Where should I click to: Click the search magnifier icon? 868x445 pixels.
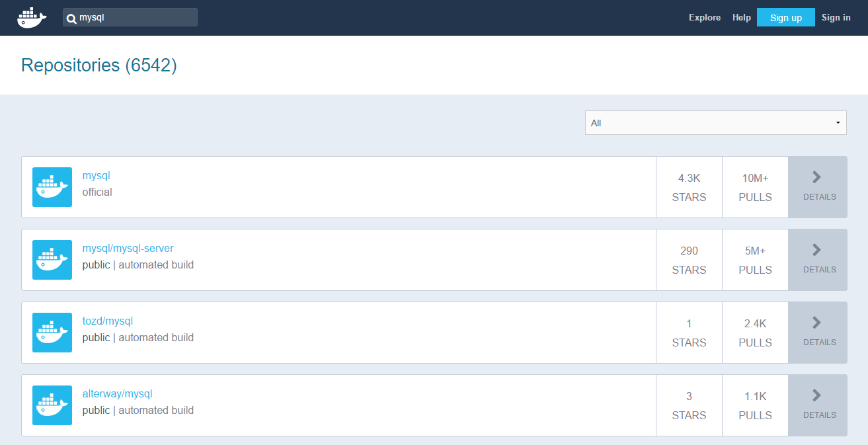click(x=71, y=19)
